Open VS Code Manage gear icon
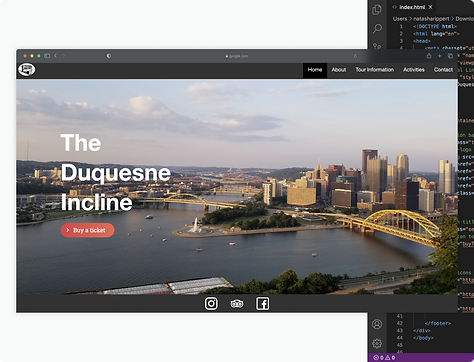The height and width of the screenshot is (362, 474). [x=377, y=343]
